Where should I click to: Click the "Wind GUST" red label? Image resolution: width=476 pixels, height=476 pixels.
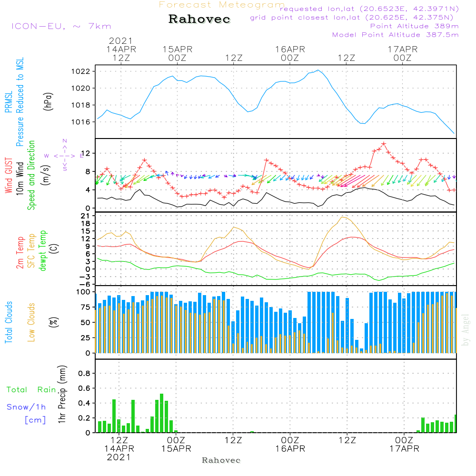pyautogui.click(x=9, y=175)
